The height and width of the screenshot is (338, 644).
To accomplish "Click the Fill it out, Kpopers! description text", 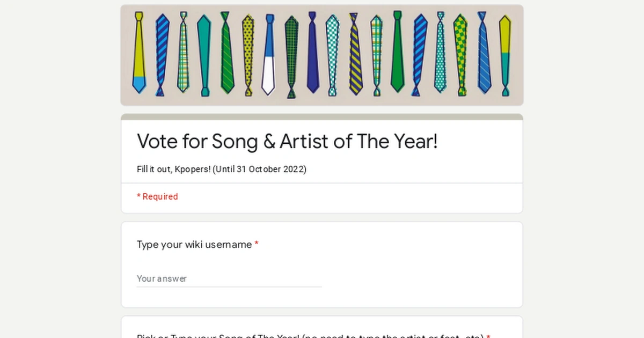I will pyautogui.click(x=221, y=169).
